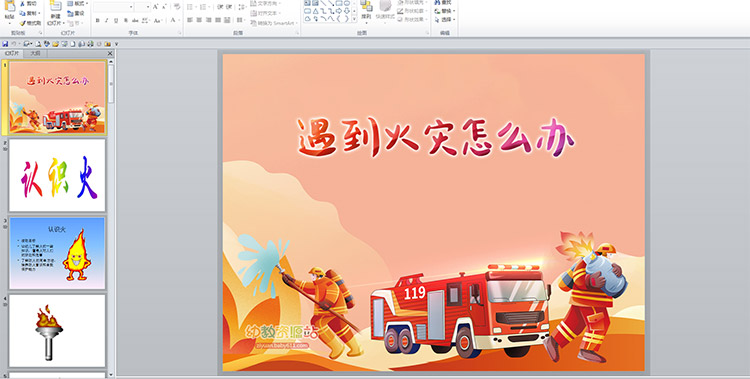Select the triangle shape in shapes gallery

315,11
